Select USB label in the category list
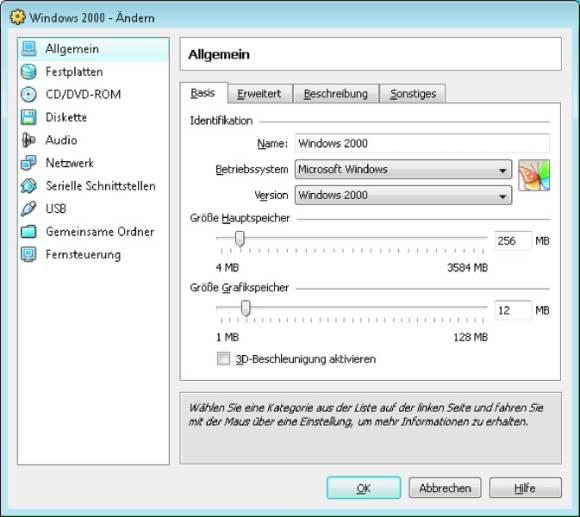Viewport: 580px width, 517px height. pos(56,209)
